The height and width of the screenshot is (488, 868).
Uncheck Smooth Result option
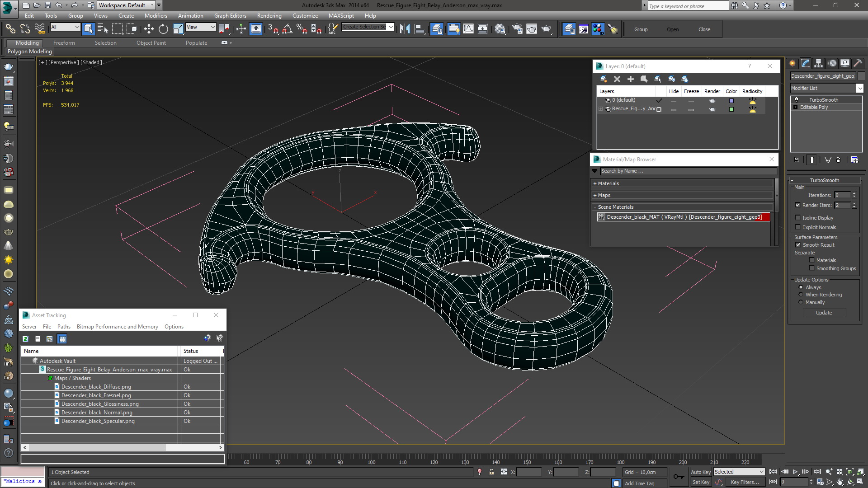tap(798, 245)
